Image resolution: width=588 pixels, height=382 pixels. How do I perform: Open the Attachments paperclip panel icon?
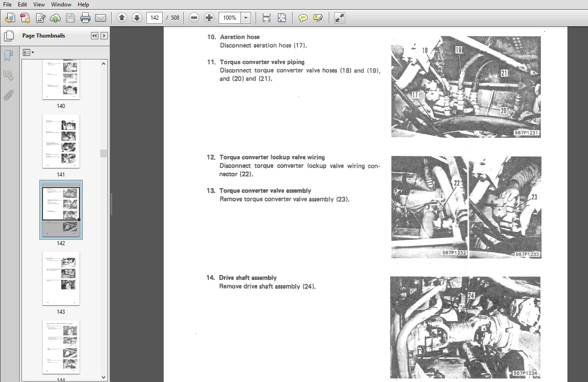[x=9, y=95]
